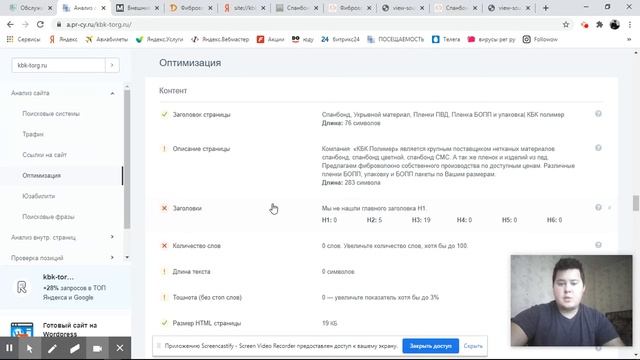640x360 pixels.
Task: Switch to the site:/kb Yandex tab
Action: [x=244, y=8]
